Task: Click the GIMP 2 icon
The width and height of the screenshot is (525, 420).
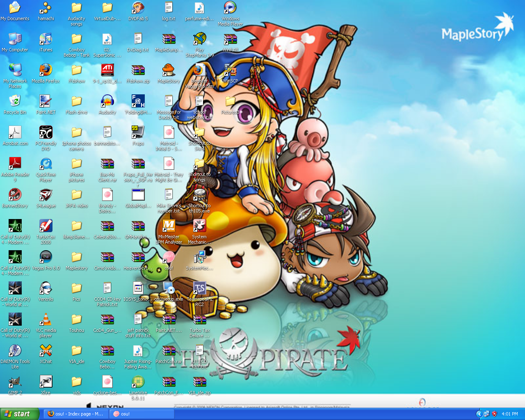Action: tap(15, 382)
